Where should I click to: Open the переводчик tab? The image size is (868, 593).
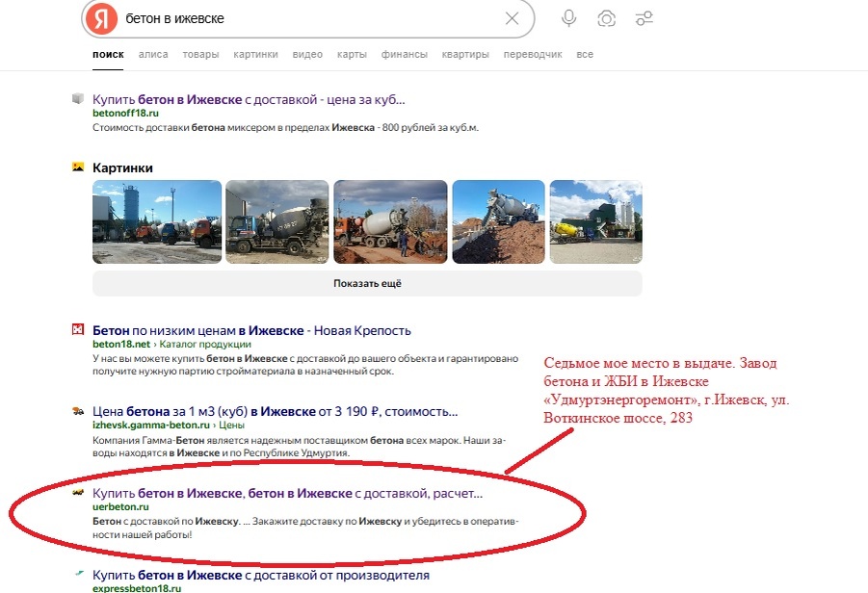(533, 54)
